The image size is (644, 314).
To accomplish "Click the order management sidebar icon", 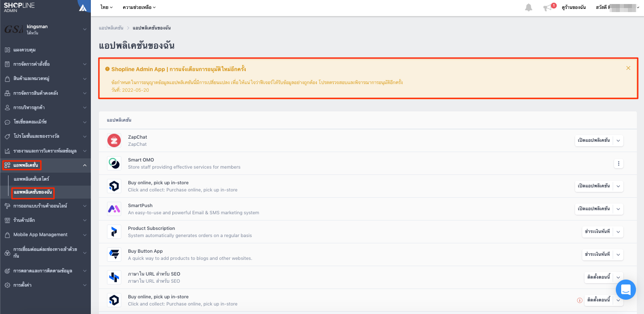I will [7, 64].
